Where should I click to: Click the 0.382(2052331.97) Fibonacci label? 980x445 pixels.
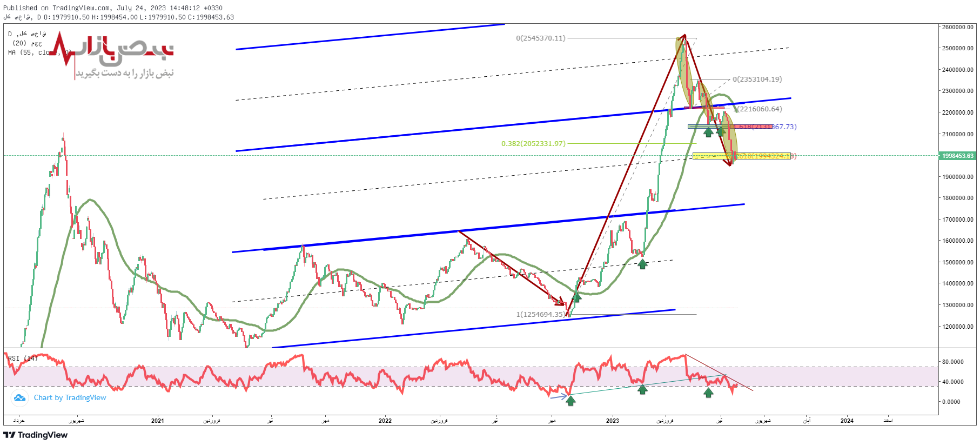click(533, 144)
